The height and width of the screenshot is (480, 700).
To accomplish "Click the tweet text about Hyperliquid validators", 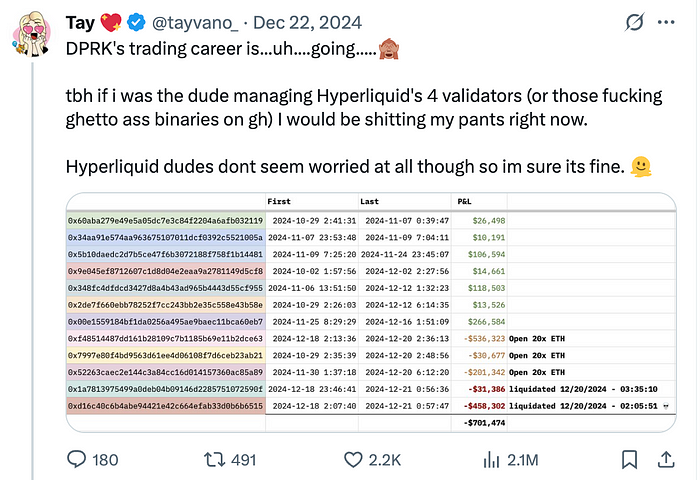I will pyautogui.click(x=364, y=107).
